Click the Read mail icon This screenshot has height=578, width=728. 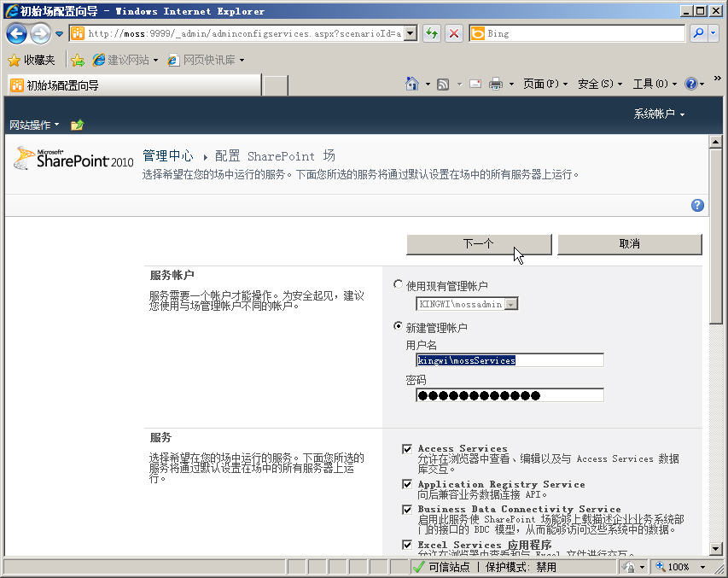(x=475, y=85)
